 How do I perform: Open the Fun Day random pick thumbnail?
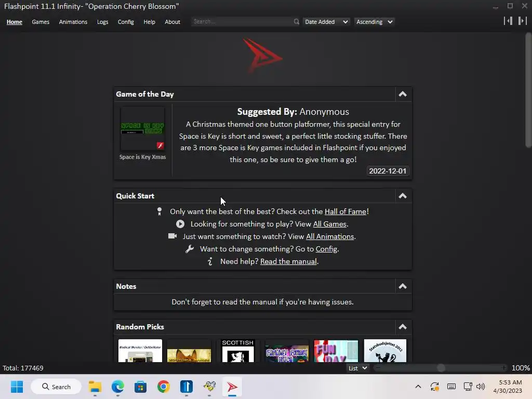(x=336, y=351)
